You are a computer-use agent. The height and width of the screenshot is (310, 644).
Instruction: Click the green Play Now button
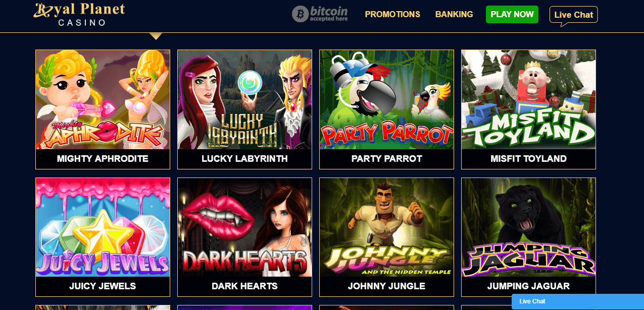(512, 14)
